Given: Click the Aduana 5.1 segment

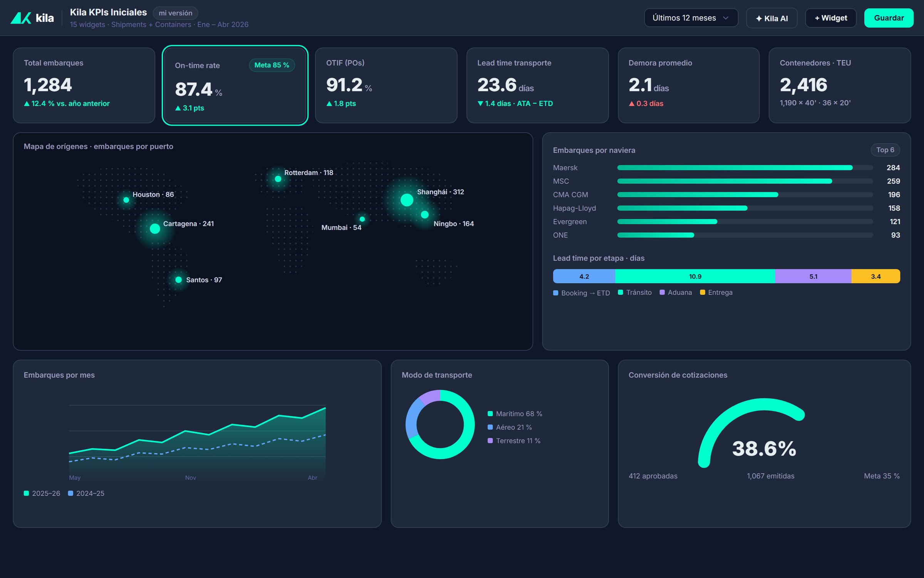Looking at the screenshot, I should pyautogui.click(x=813, y=276).
